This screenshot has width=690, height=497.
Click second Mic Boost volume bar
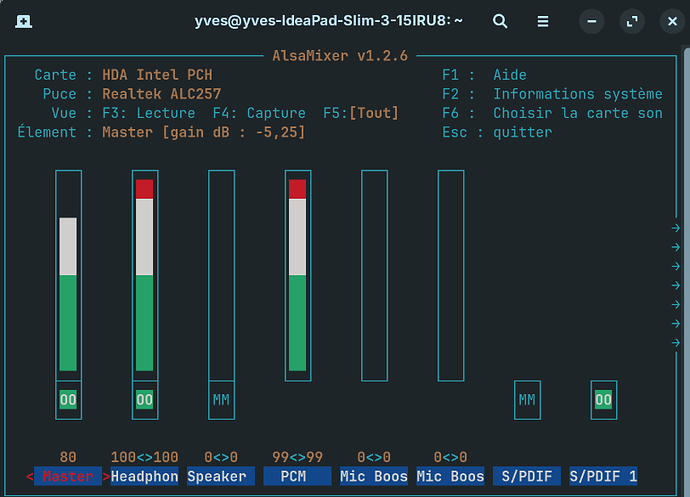point(451,275)
